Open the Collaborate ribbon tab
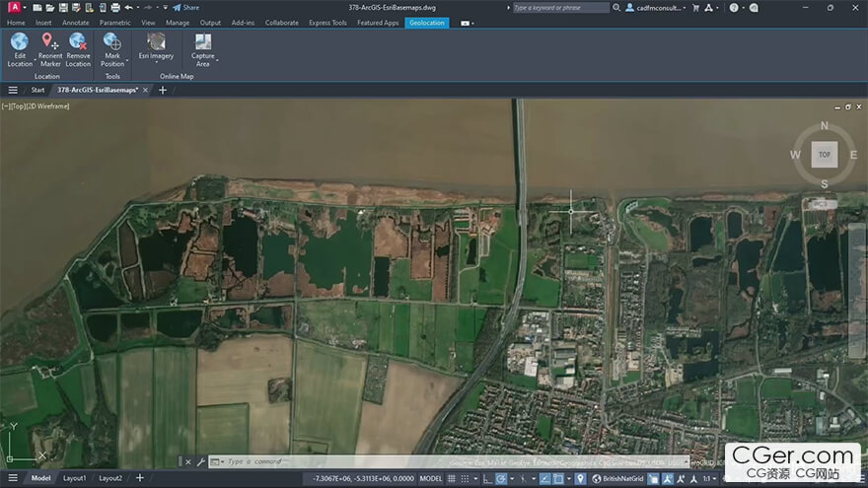868x488 pixels. [x=282, y=23]
